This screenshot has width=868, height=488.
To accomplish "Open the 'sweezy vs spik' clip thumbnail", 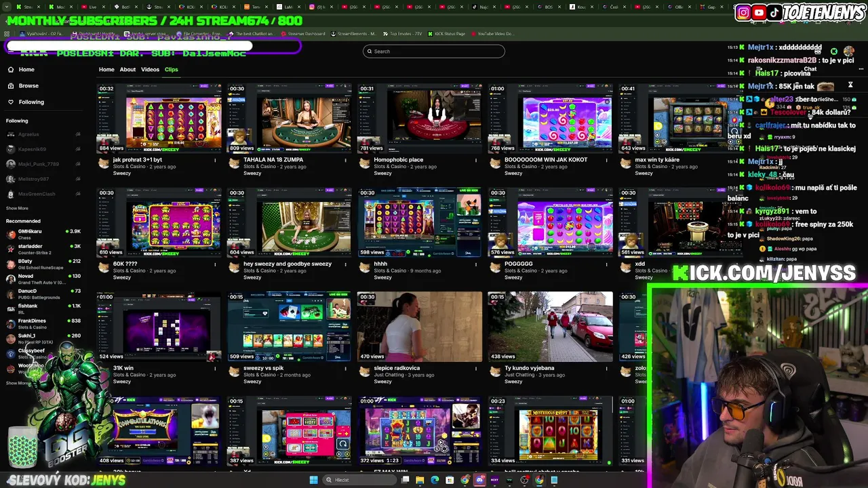I will coord(290,326).
